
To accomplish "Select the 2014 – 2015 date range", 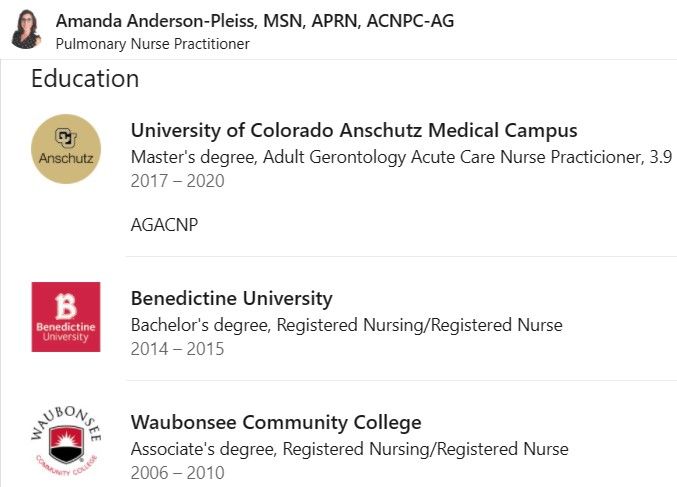I will pyautogui.click(x=177, y=349).
